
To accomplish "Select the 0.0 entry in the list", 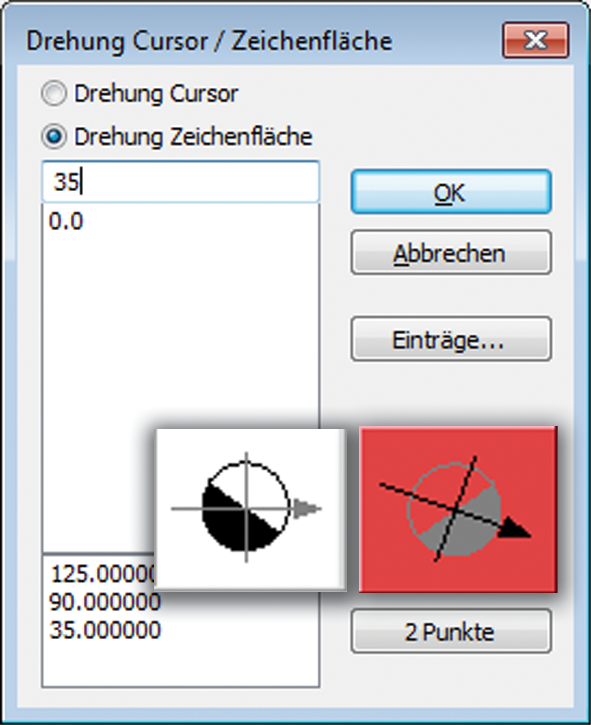I will (x=66, y=221).
